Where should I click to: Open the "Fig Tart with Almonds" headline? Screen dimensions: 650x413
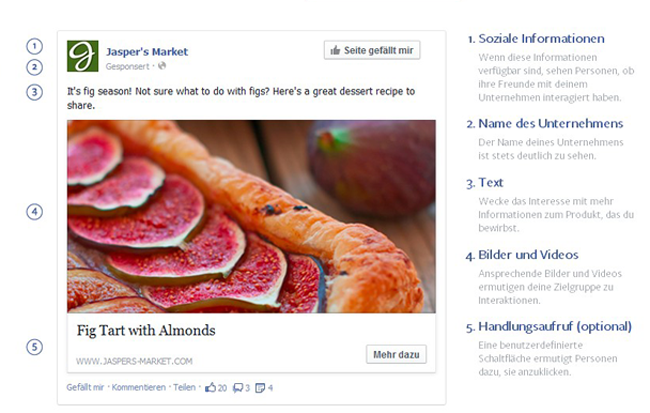click(146, 330)
